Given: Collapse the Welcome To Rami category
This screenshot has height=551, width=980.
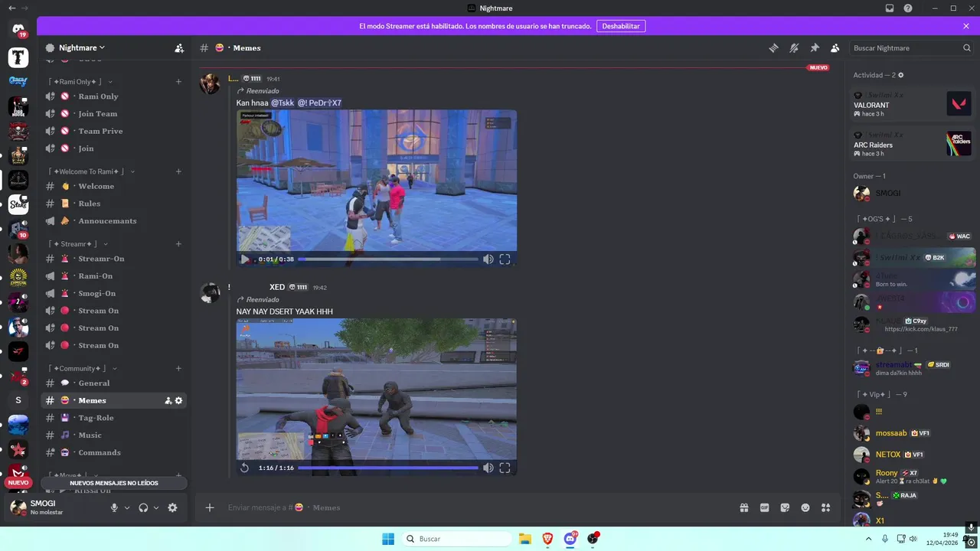Looking at the screenshot, I should click(x=91, y=171).
